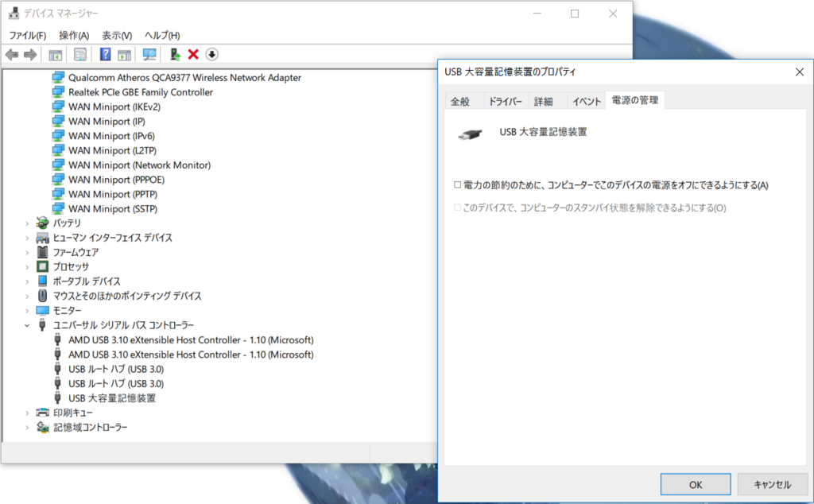Viewport: 814px width, 504px height.
Task: Expand the マウスとそのほかのポインティング デバイス node
Action: pos(27,296)
